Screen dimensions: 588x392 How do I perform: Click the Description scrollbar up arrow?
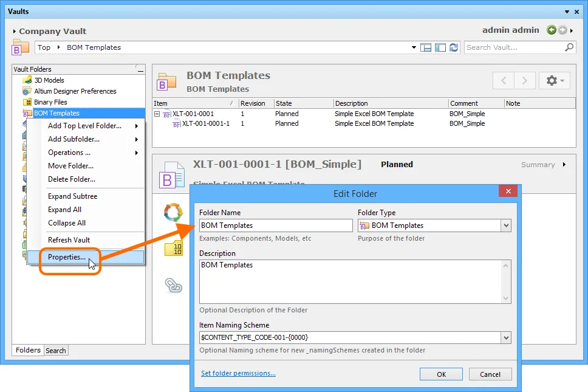(x=505, y=266)
